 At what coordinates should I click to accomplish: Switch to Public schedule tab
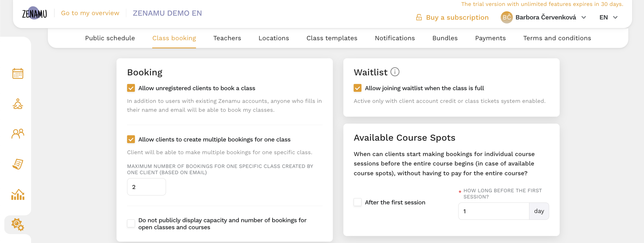coord(110,38)
